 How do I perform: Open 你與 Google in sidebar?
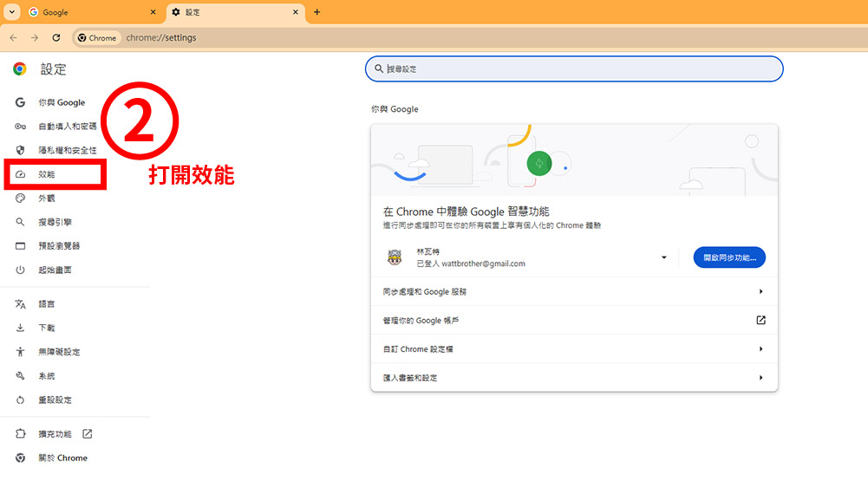[x=62, y=102]
